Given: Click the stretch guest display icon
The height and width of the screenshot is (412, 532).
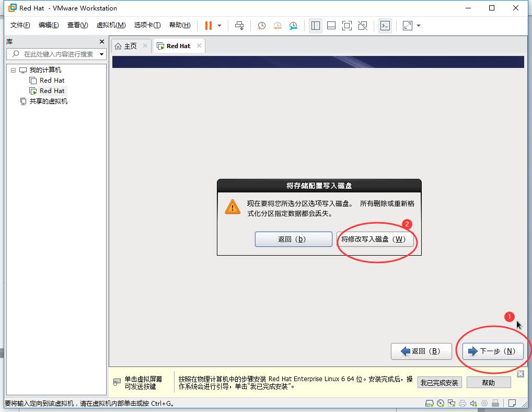Looking at the screenshot, I should click(x=408, y=26).
